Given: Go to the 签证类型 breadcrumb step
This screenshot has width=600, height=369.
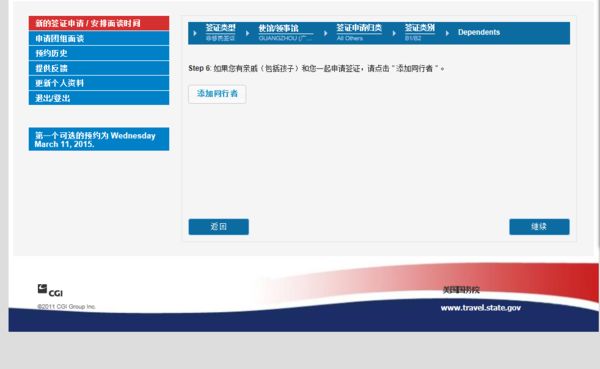Looking at the screenshot, I should [x=220, y=28].
